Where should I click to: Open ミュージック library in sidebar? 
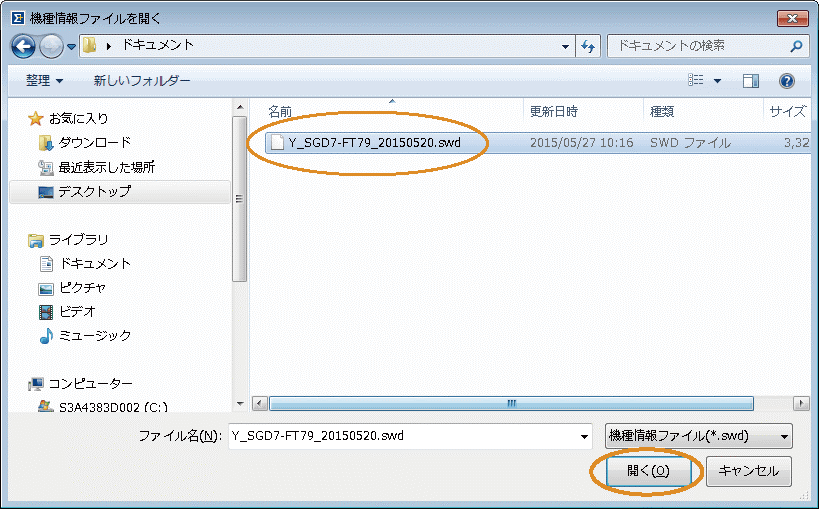(86, 336)
